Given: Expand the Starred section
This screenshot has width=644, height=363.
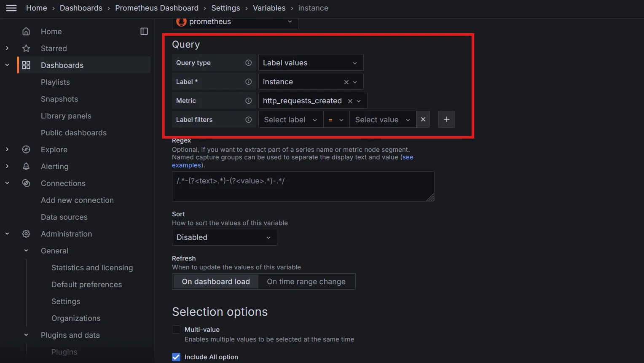Looking at the screenshot, I should (x=7, y=48).
